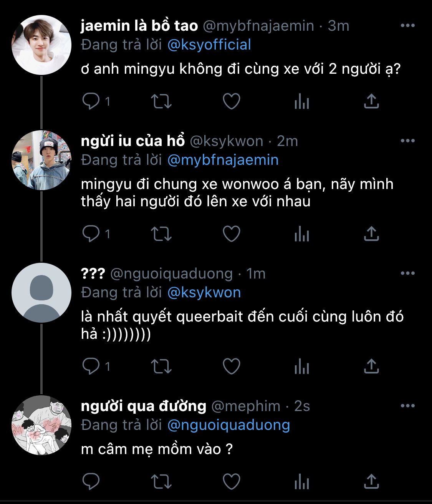The height and width of the screenshot is (504, 432).
Task: Reply to the tweet by @mybfnajaemin
Action: (x=91, y=101)
